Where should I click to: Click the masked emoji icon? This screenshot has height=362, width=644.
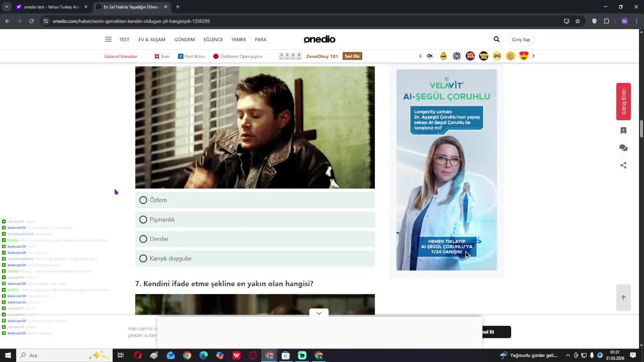point(497,56)
